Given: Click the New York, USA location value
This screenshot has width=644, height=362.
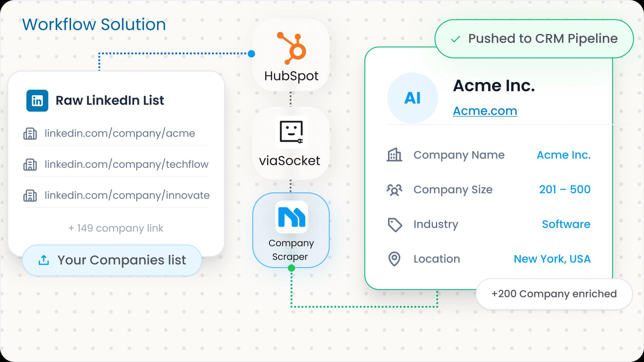Looking at the screenshot, I should [x=552, y=259].
